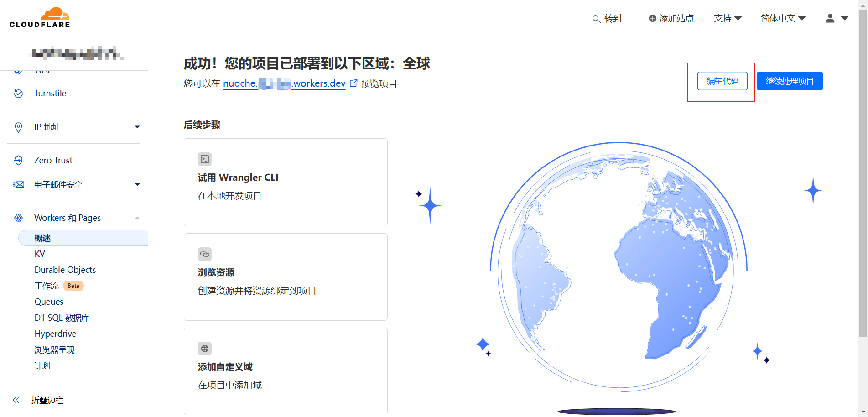This screenshot has height=417, width=868.
Task: Select 概述 in the sidebar
Action: pyautogui.click(x=83, y=238)
